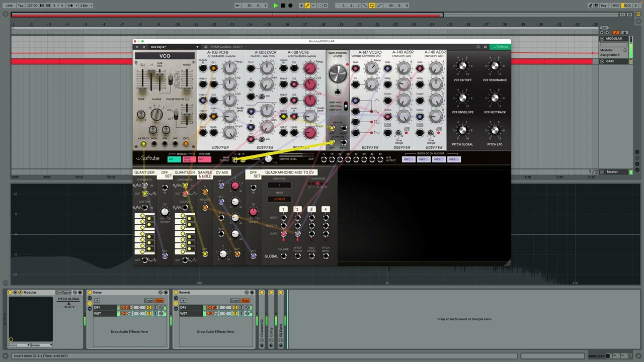Click the VCF KEYTRACK performance knob
The width and height of the screenshot is (644, 362).
[495, 99]
